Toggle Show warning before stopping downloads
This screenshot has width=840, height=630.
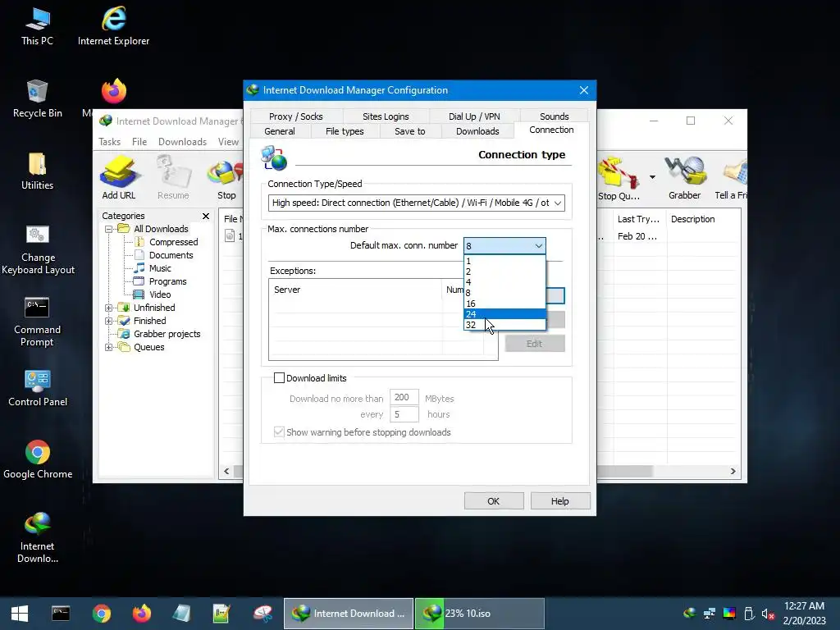pos(279,432)
